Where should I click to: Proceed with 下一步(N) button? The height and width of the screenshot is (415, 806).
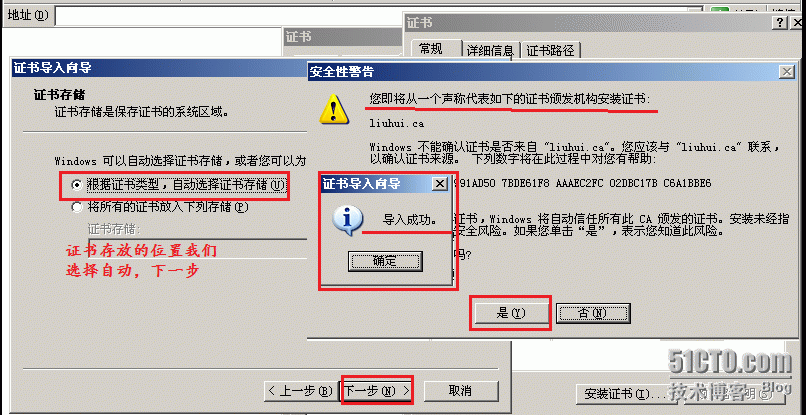377,391
